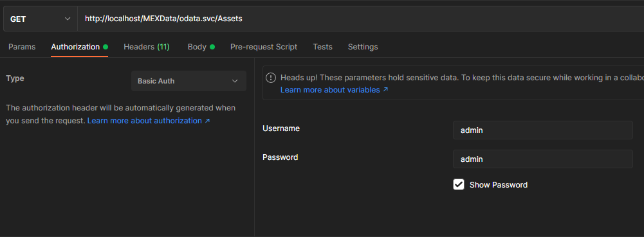Open the Learn more about variables link

[x=334, y=90]
